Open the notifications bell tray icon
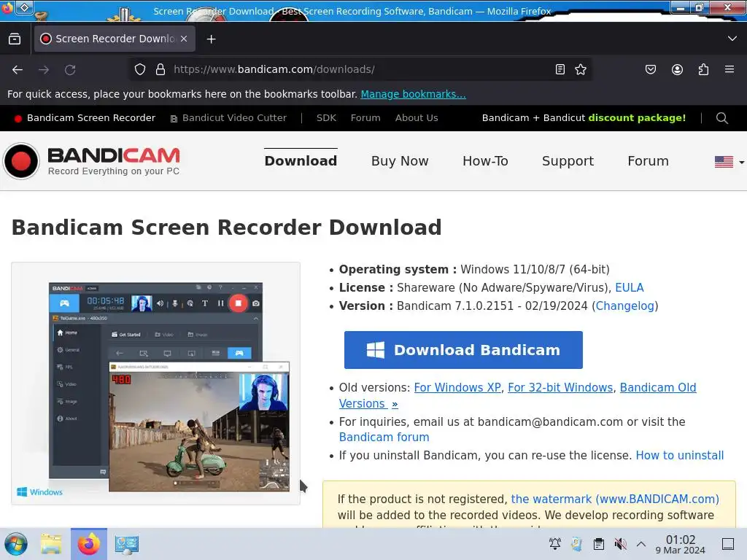 click(x=554, y=544)
